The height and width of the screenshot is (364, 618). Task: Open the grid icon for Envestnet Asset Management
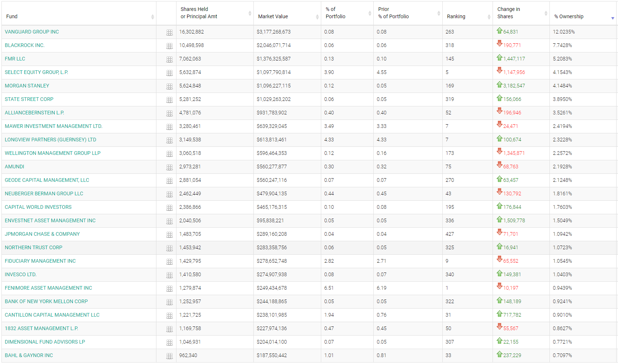coord(170,221)
